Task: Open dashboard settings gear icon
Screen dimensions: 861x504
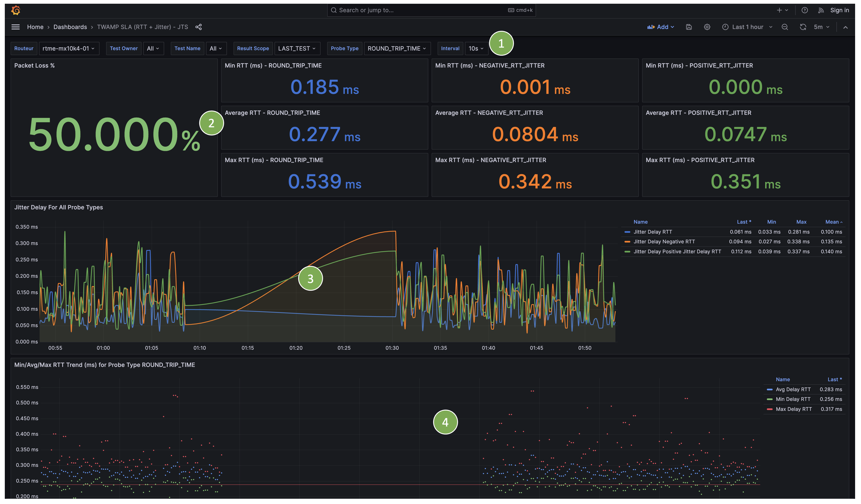Action: pyautogui.click(x=707, y=27)
